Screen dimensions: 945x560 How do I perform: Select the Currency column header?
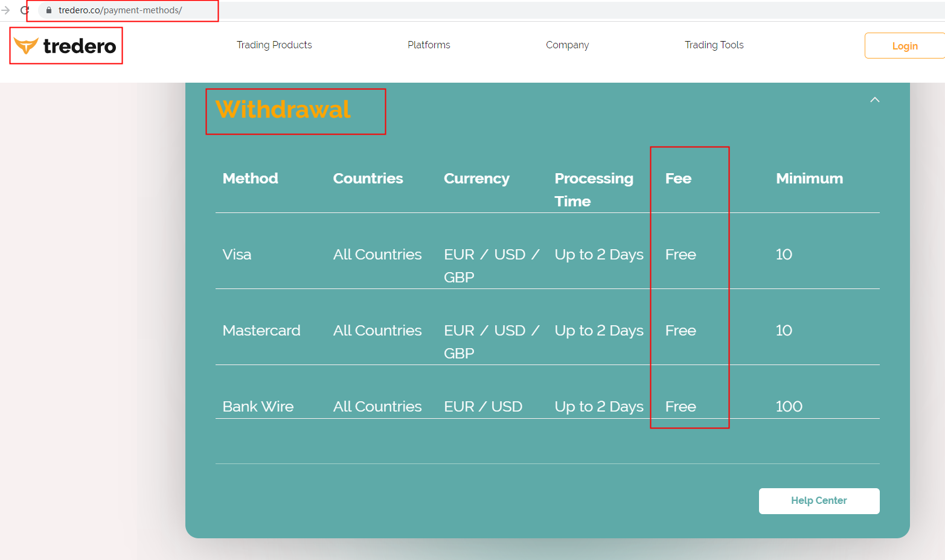(476, 179)
